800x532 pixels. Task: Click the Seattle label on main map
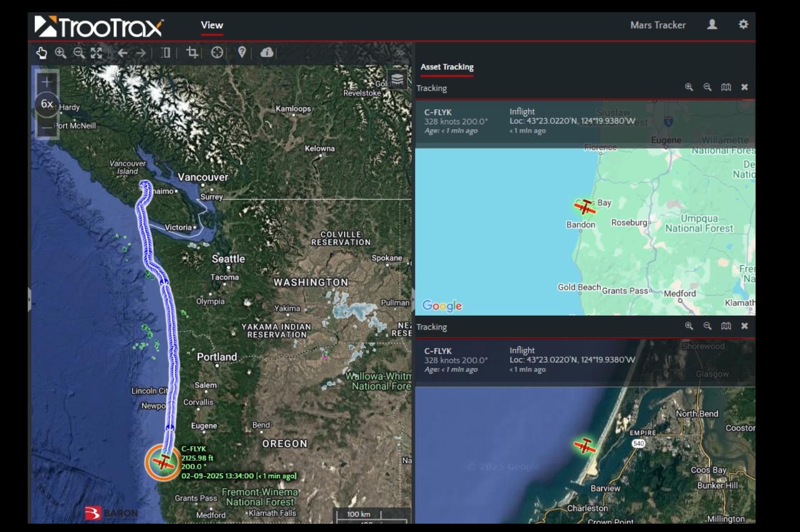coord(228,259)
